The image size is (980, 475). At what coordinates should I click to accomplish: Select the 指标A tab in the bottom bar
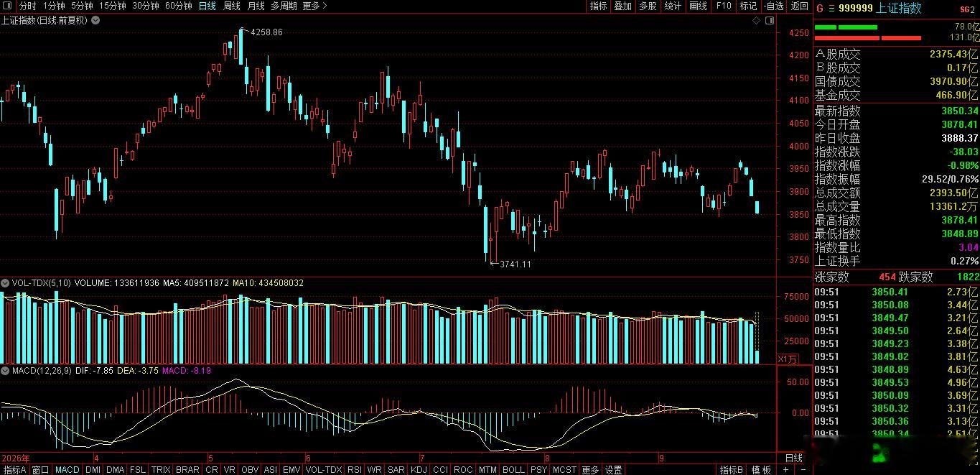tap(14, 470)
